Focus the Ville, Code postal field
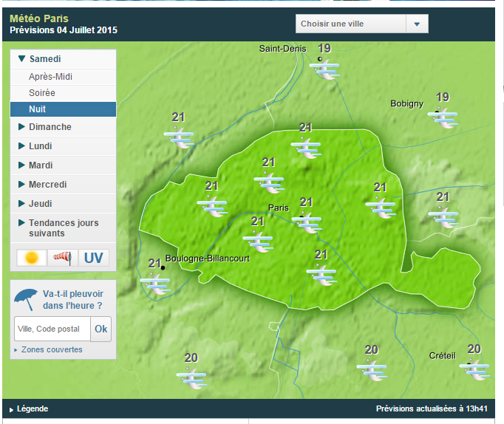This screenshot has height=424, width=504. click(52, 329)
